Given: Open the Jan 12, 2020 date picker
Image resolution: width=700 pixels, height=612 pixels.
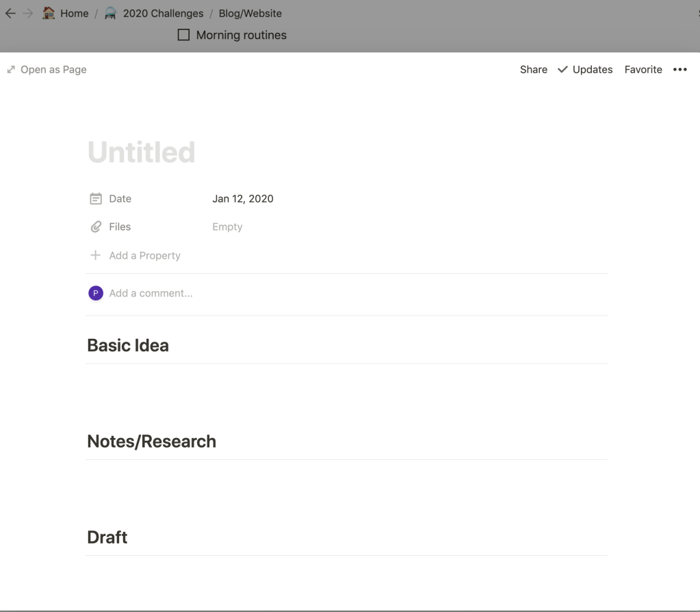Looking at the screenshot, I should point(243,199).
